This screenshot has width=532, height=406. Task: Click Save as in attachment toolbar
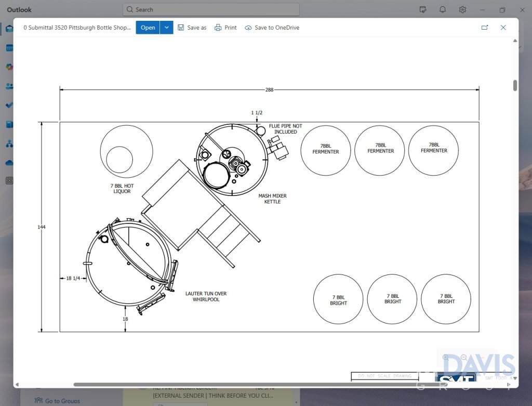pyautogui.click(x=192, y=28)
